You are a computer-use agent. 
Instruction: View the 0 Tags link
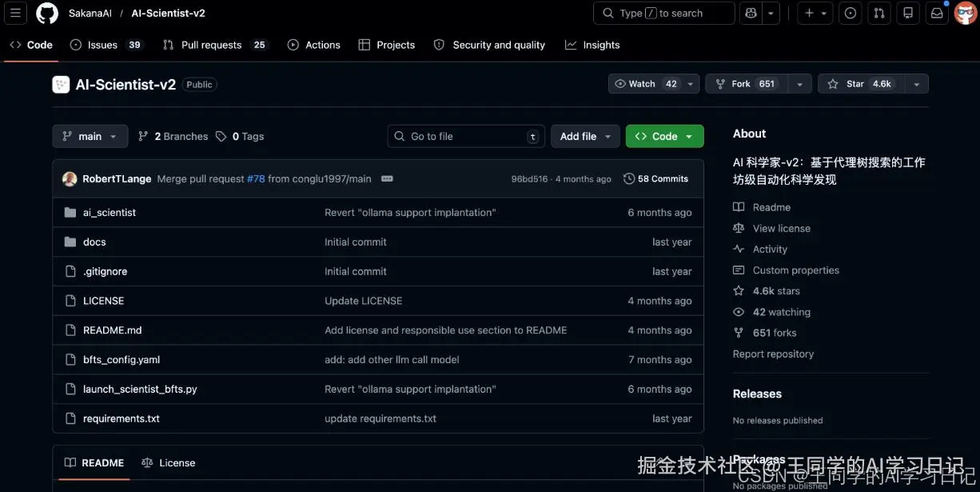tap(240, 137)
